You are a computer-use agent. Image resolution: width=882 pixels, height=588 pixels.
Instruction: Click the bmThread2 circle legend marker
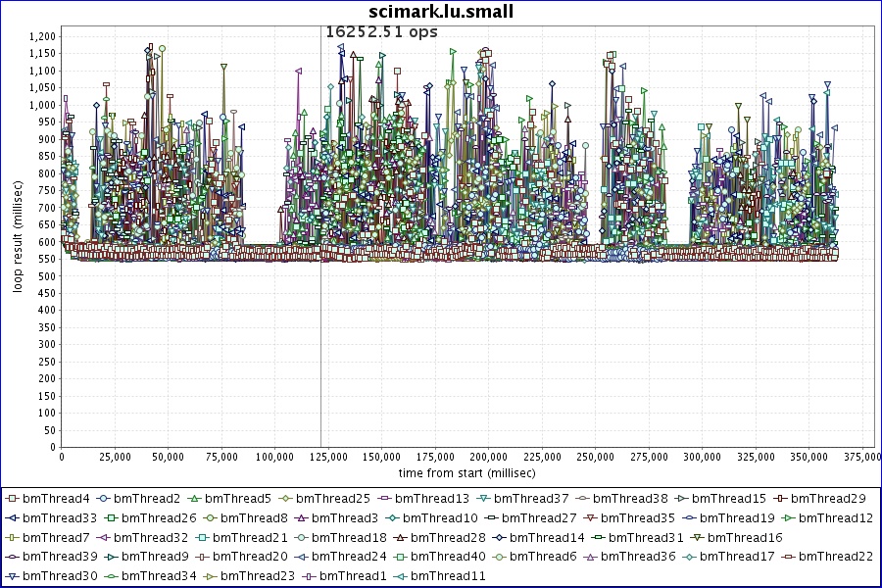(103, 498)
